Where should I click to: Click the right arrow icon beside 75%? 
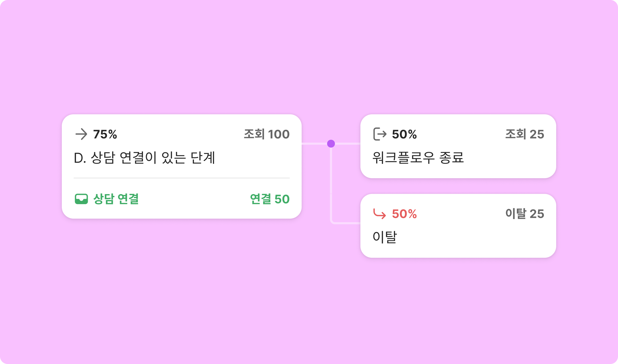[81, 134]
